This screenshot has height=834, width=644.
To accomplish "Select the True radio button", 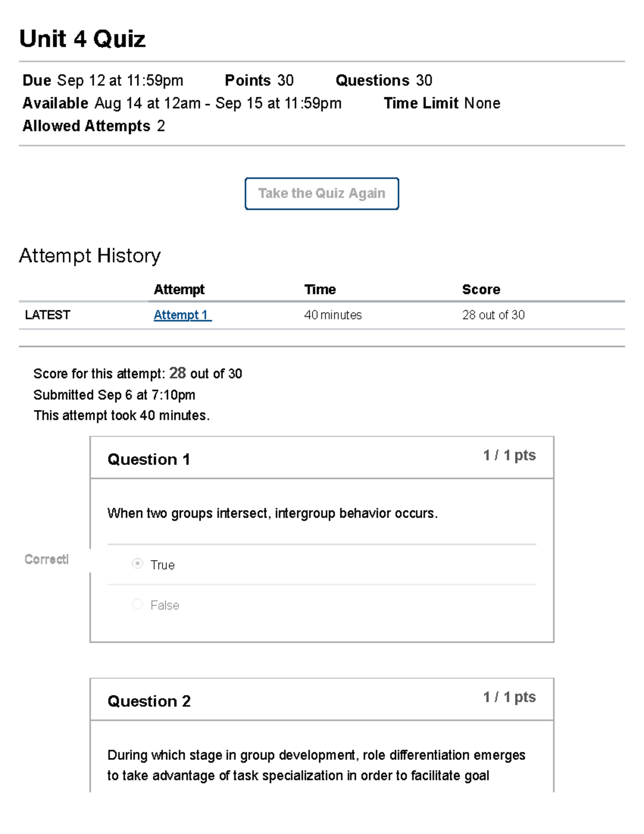I will coord(138,564).
